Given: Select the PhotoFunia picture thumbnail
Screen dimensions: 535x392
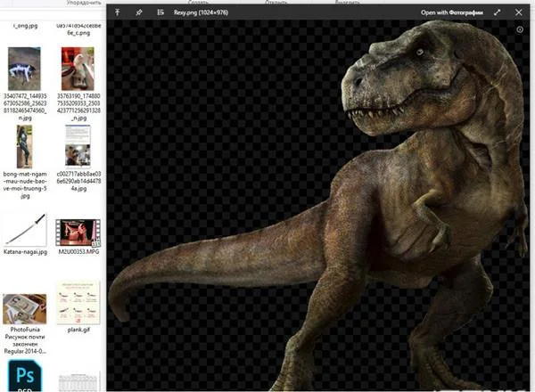Looking at the screenshot, I should 25,309.
